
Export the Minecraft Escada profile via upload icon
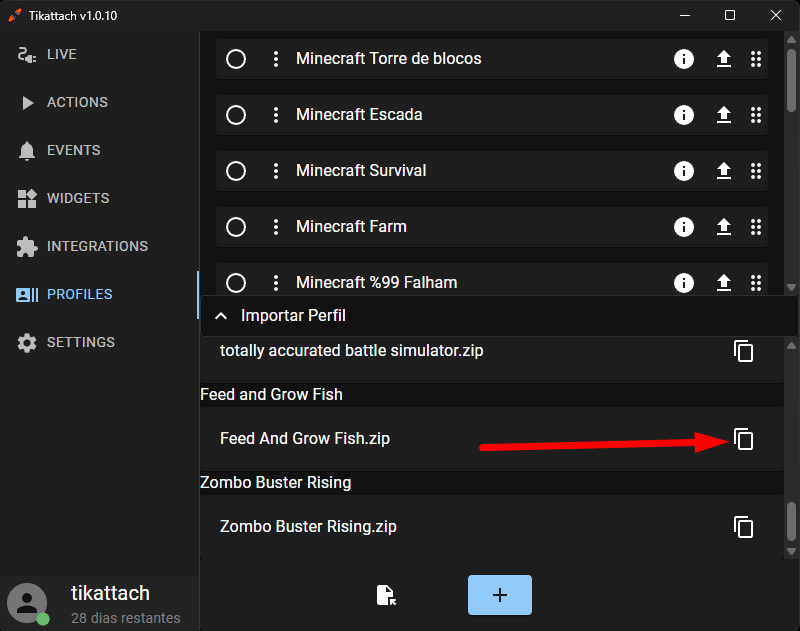tap(723, 115)
